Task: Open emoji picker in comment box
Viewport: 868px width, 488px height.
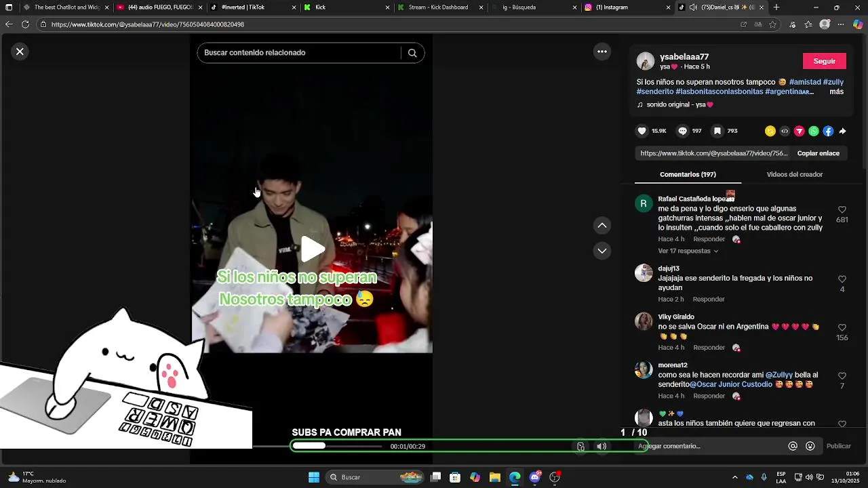Action: point(810,446)
